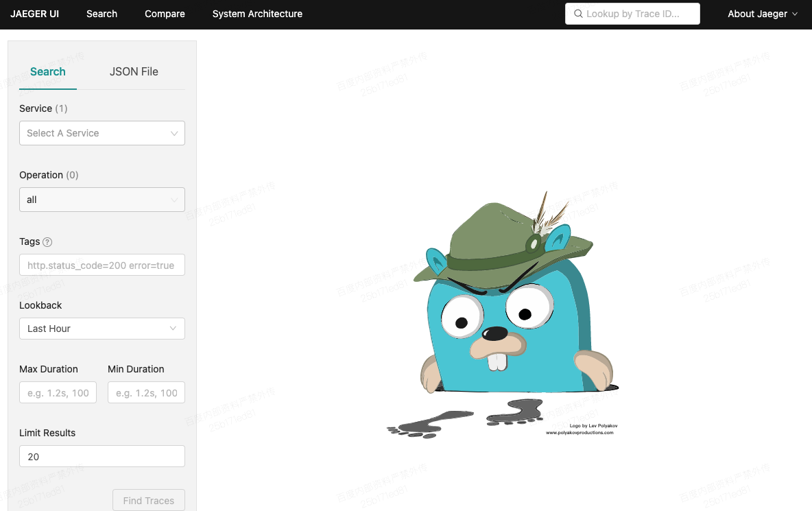Viewport: 812px width, 511px height.
Task: Focus the Tags input field
Action: 102,265
